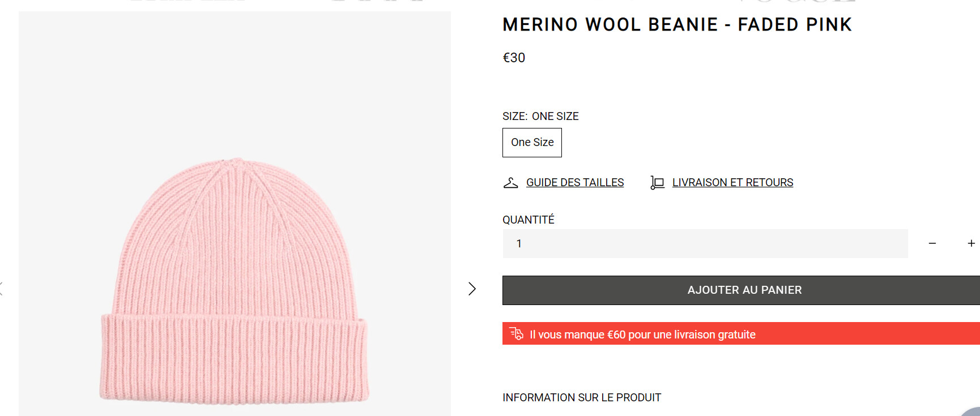Screen dimensions: 980x416
Task: Show the next product image arrow
Action: [472, 289]
